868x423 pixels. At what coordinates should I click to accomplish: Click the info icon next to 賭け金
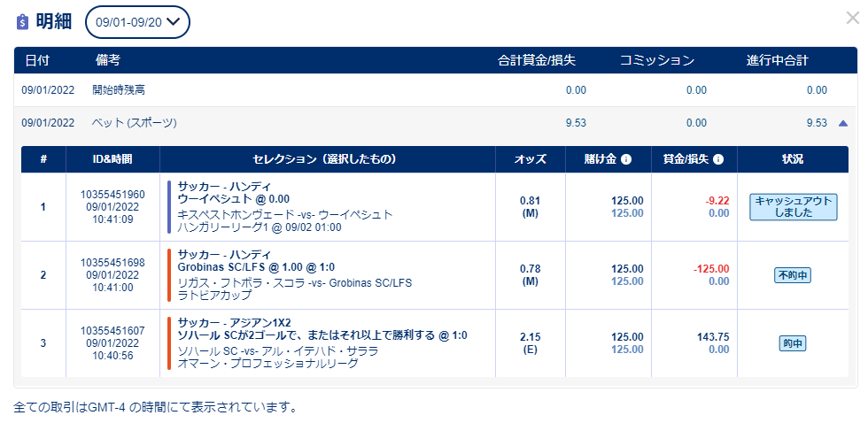point(626,160)
